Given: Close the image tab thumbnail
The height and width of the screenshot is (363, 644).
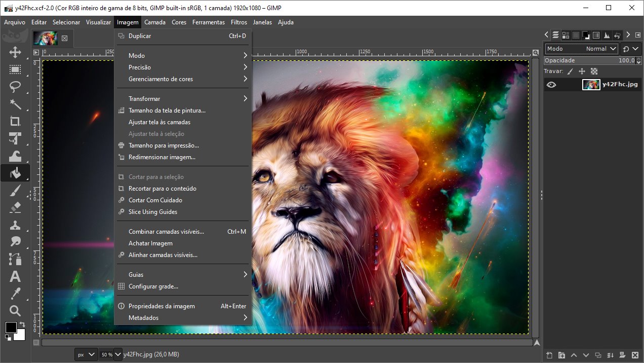Looking at the screenshot, I should (64, 38).
